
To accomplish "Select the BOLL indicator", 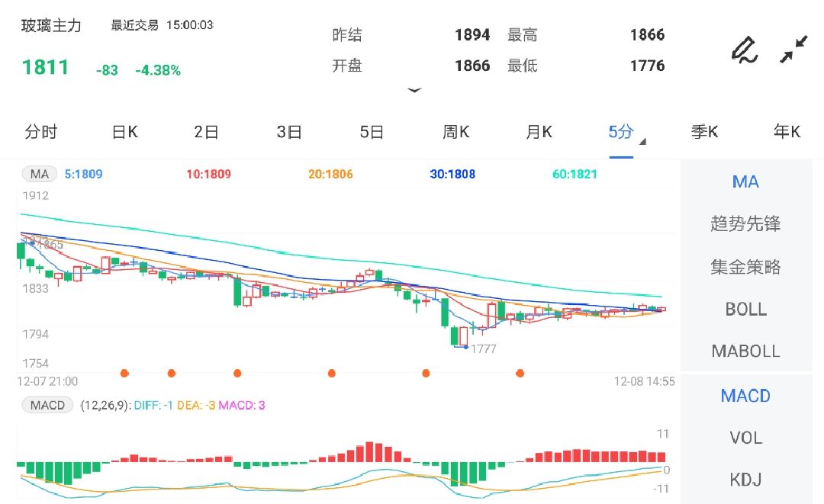I will (745, 309).
